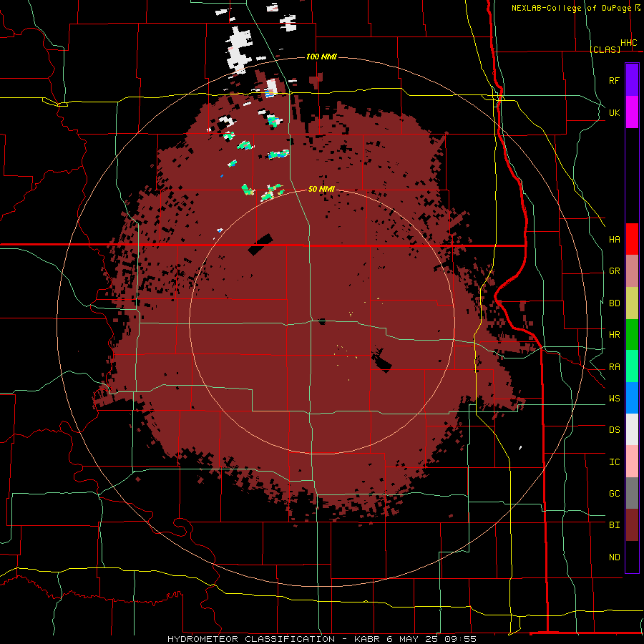Image resolution: width=644 pixels, height=644 pixels.
Task: Click the IC pink legend swatch
Action: click(x=632, y=462)
